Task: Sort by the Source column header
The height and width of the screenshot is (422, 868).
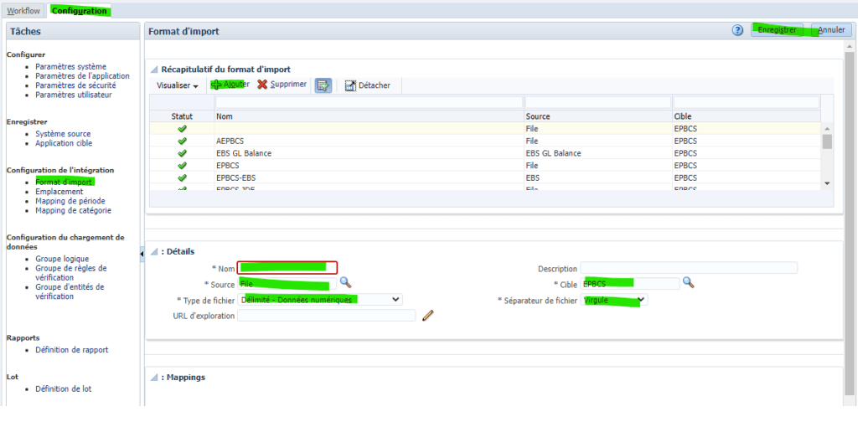Action: click(598, 116)
